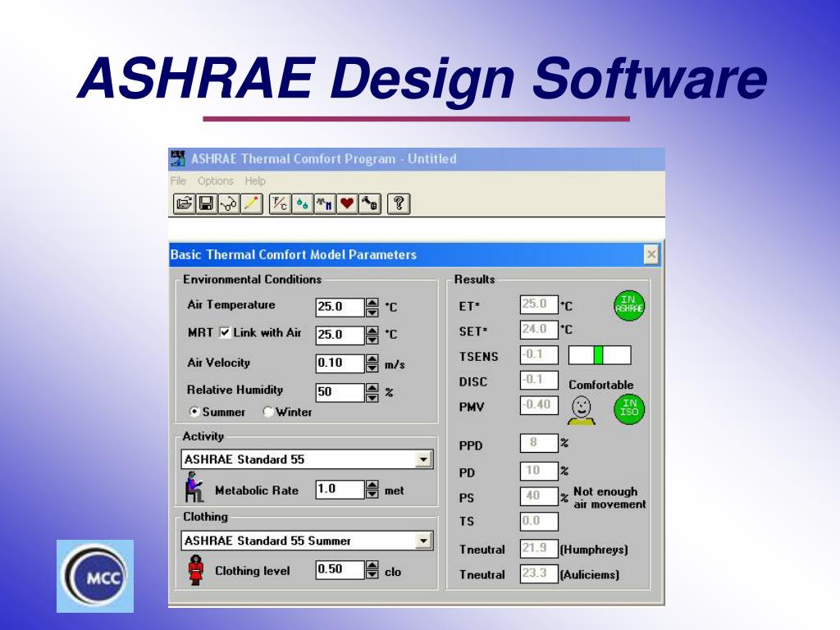Click the DISC result value -0.1
Screen dimensions: 840x630
(x=539, y=380)
